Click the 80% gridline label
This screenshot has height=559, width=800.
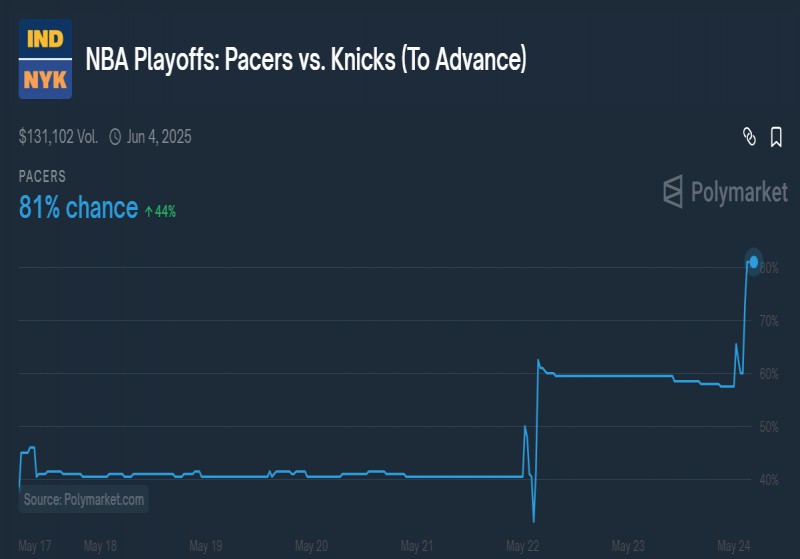tap(769, 268)
